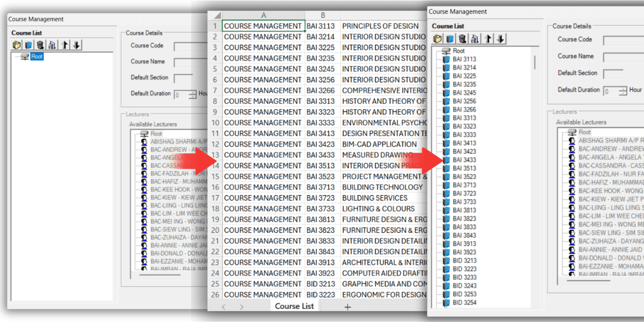Click blue book icon in right window's toolbar
644x322 pixels.
[450, 39]
